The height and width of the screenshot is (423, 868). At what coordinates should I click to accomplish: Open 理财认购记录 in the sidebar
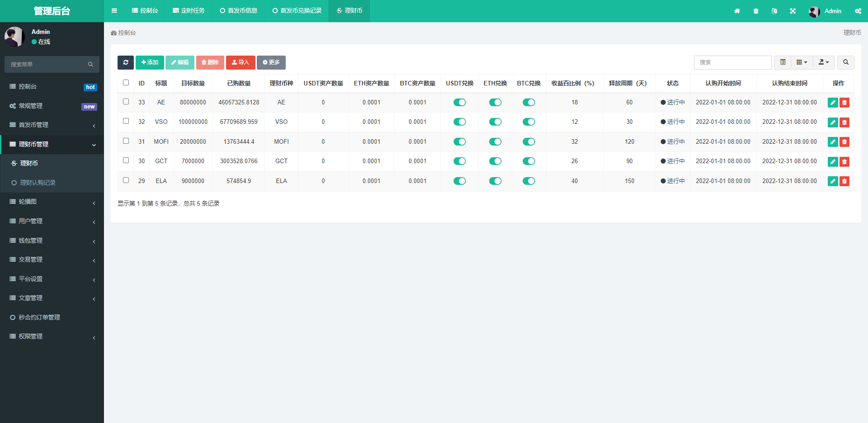38,183
